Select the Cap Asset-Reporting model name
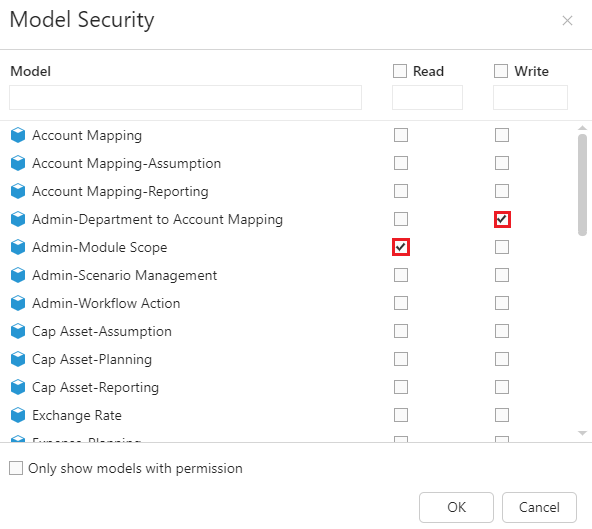Screen dimensions: 592x529 pos(95,387)
